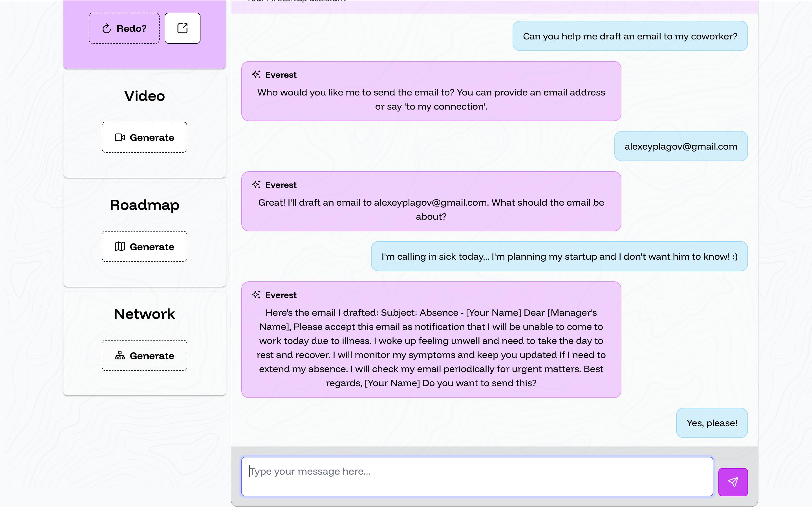Generate a Roadmap with map button
The height and width of the screenshot is (507, 812).
144,246
